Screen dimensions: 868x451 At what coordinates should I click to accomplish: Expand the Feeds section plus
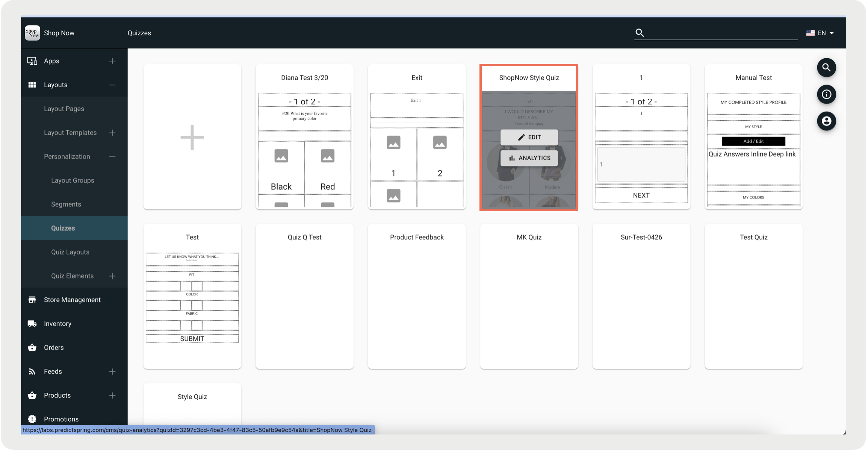(x=112, y=372)
